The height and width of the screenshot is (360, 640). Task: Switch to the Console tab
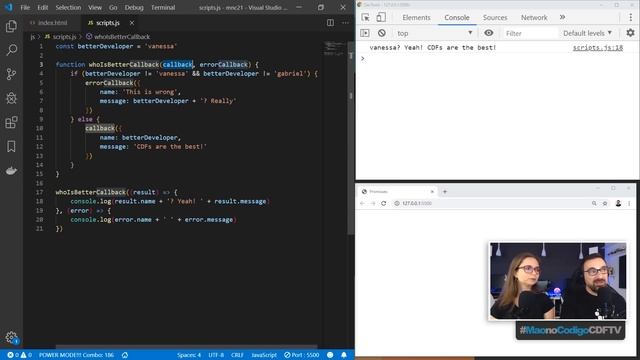(457, 18)
